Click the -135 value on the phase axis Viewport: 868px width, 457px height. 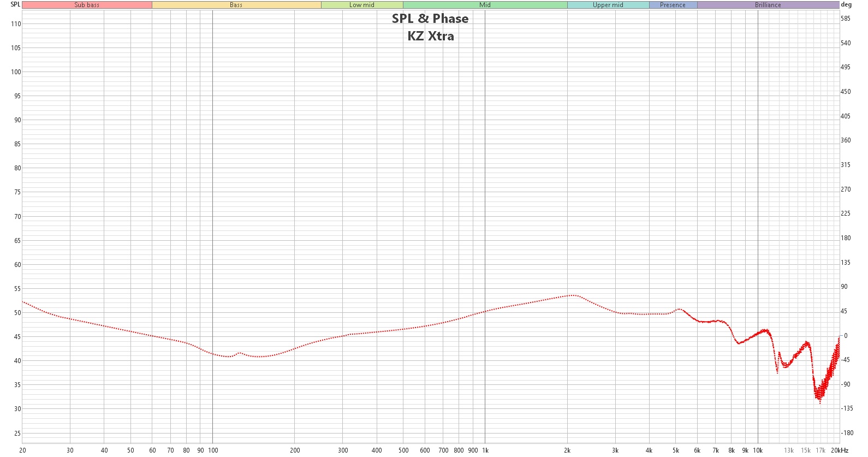tap(847, 408)
